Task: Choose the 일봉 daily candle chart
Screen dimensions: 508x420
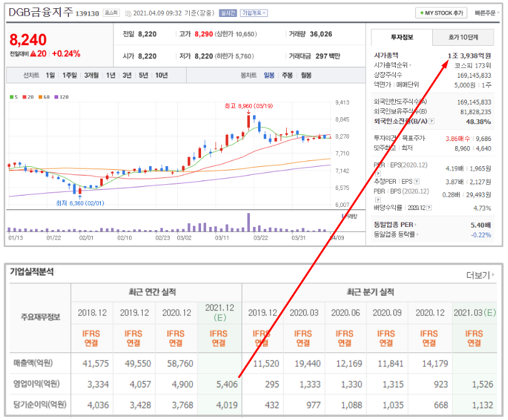Action: click(x=269, y=75)
